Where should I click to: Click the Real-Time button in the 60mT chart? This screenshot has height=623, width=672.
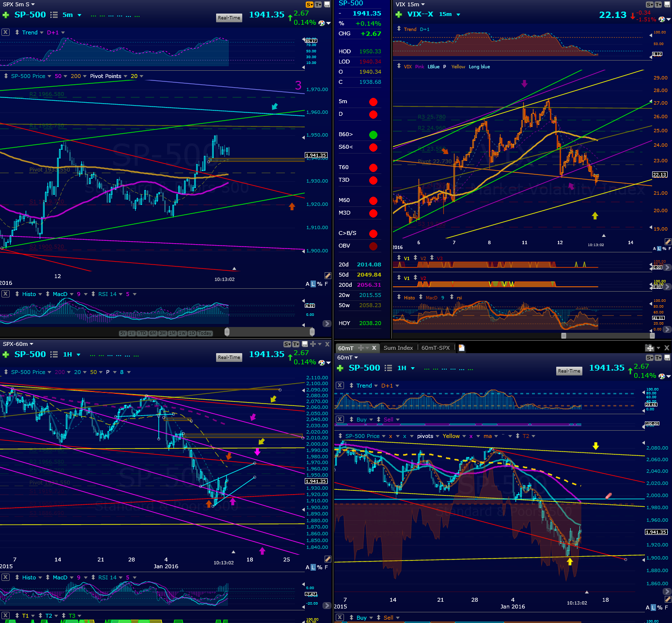(569, 371)
